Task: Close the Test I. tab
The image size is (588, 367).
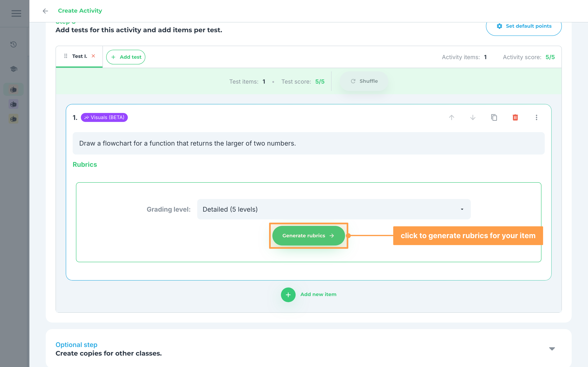Action: 93,56
